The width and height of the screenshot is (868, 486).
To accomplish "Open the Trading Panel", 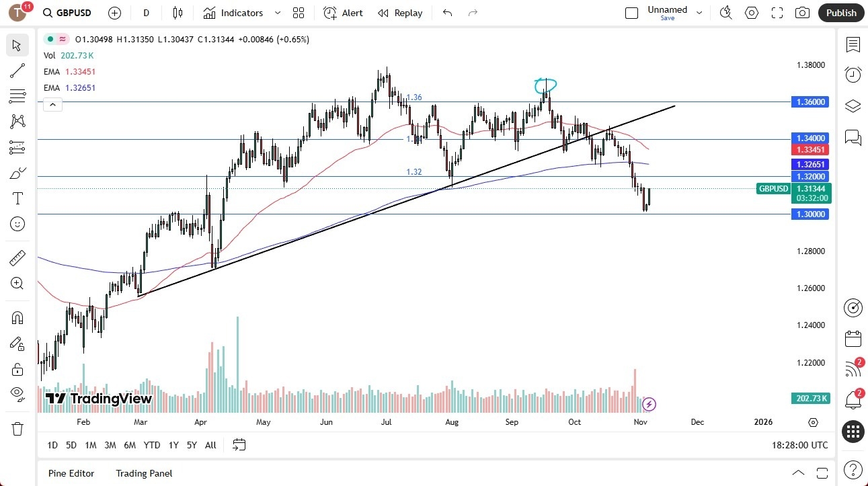I will tap(143, 473).
